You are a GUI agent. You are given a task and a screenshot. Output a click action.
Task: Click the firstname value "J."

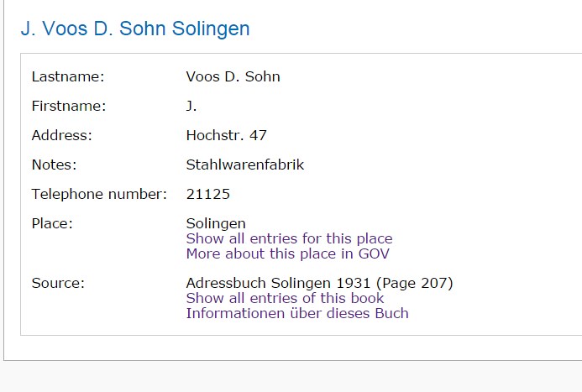click(x=191, y=106)
